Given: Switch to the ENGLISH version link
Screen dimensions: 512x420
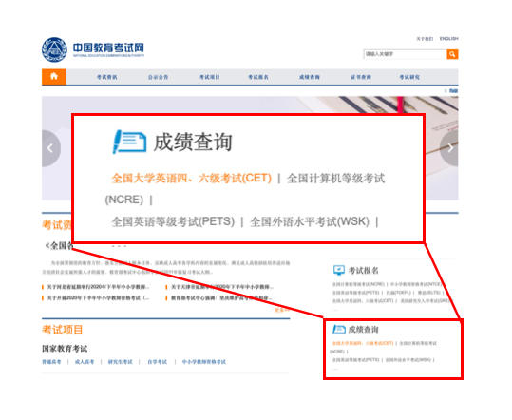Looking at the screenshot, I should click(448, 39).
